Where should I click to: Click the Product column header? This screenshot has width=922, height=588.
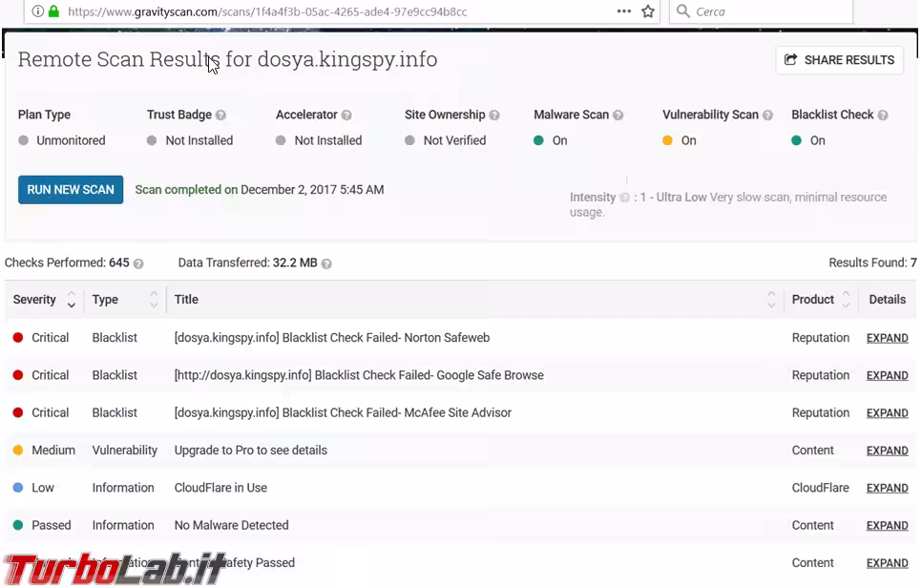pyautogui.click(x=813, y=300)
